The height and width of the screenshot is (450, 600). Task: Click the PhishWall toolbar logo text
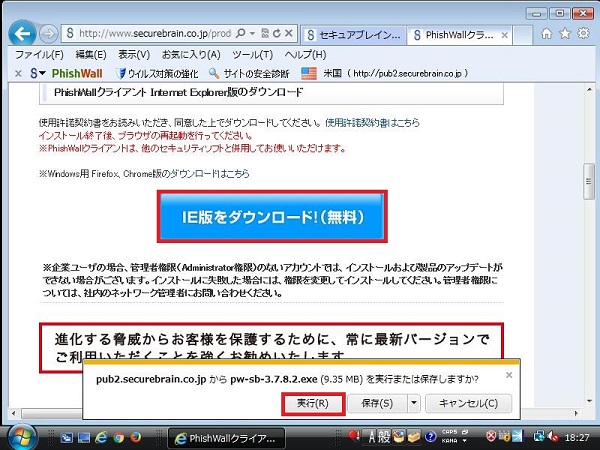77,73
